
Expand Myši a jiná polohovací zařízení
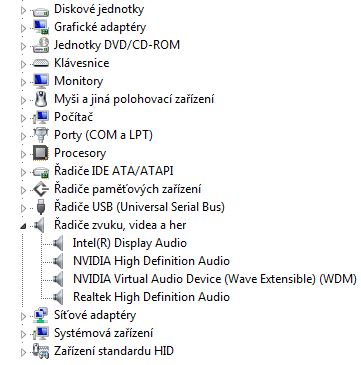(x=23, y=100)
